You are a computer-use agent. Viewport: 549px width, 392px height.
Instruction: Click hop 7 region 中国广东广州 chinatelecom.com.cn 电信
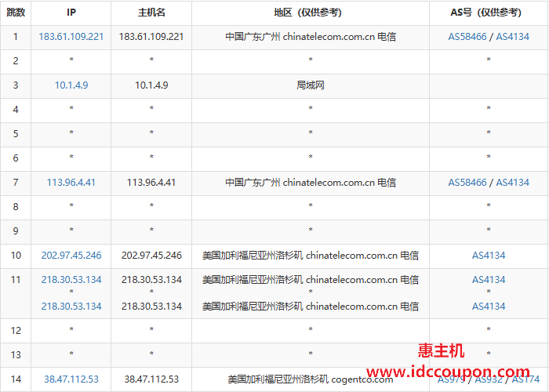click(x=311, y=183)
